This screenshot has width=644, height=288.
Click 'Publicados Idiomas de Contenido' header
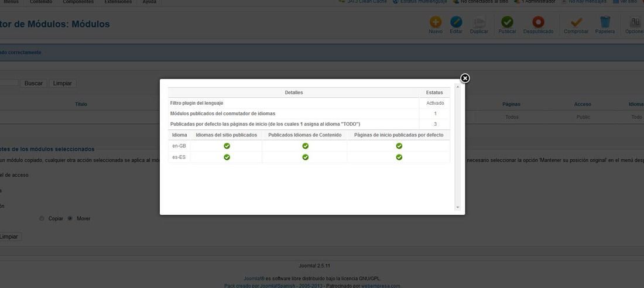pos(305,135)
